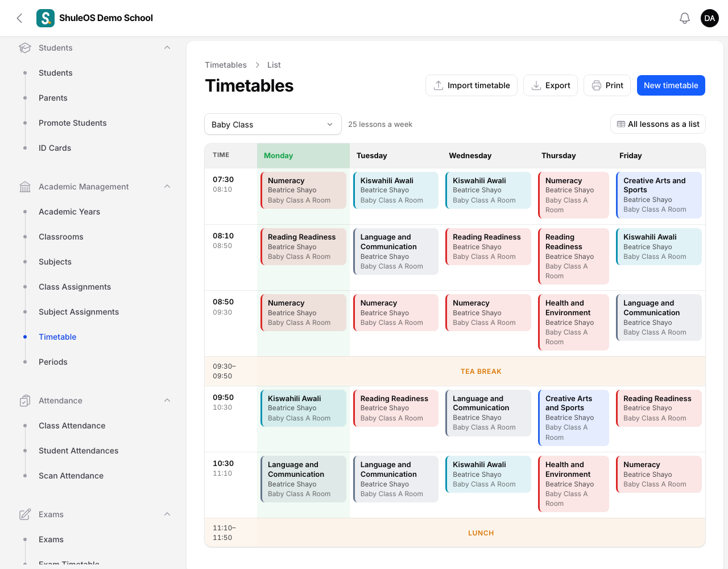Click the Monday column header
728x569 pixels.
(x=304, y=155)
